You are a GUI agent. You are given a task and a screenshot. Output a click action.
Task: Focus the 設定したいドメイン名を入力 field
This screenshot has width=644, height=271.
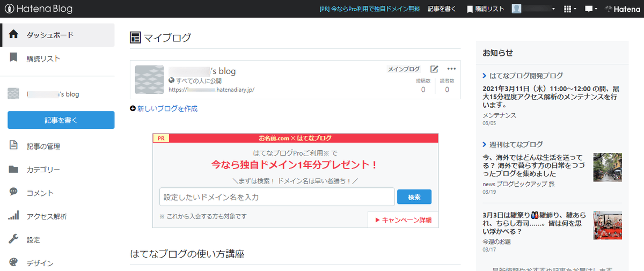tap(277, 197)
